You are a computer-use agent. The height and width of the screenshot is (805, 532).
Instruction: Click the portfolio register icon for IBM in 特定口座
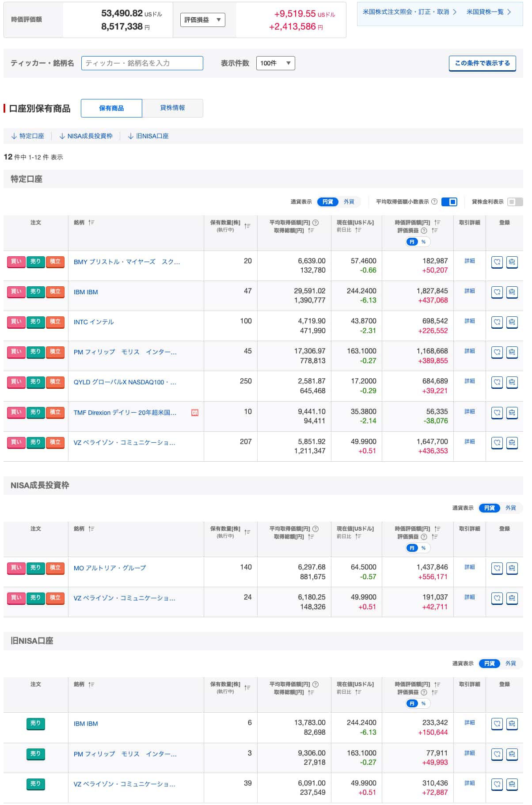512,292
